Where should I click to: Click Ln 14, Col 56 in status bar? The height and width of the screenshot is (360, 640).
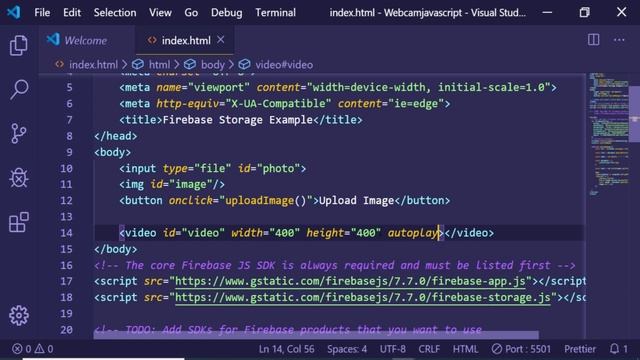287,349
